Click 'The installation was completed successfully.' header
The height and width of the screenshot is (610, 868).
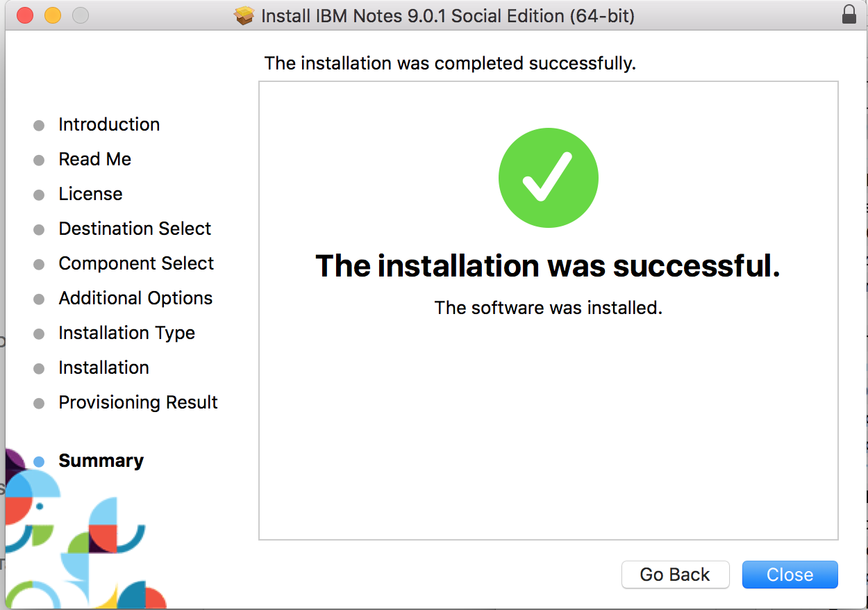tap(450, 63)
